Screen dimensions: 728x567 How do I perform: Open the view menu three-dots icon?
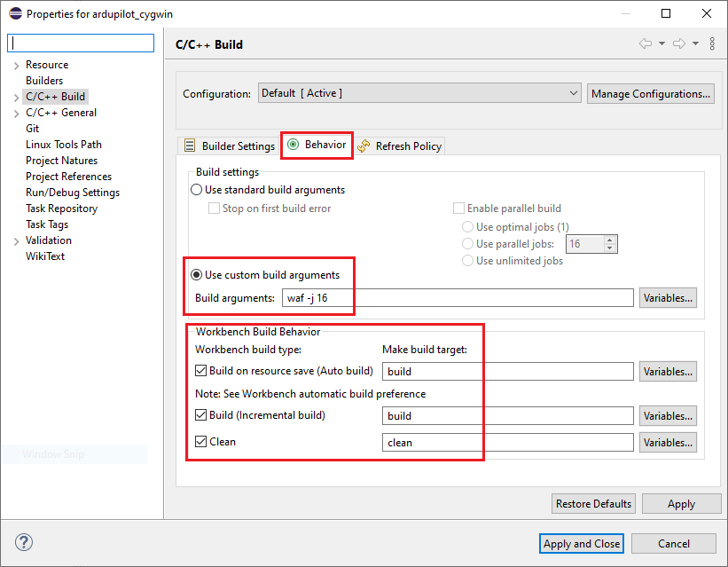pos(713,44)
